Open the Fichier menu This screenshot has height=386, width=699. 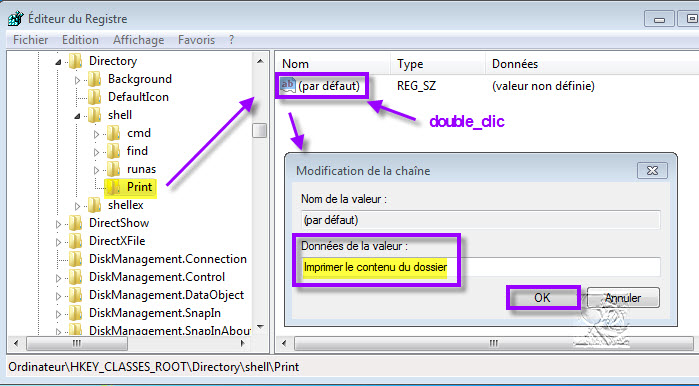(x=31, y=40)
